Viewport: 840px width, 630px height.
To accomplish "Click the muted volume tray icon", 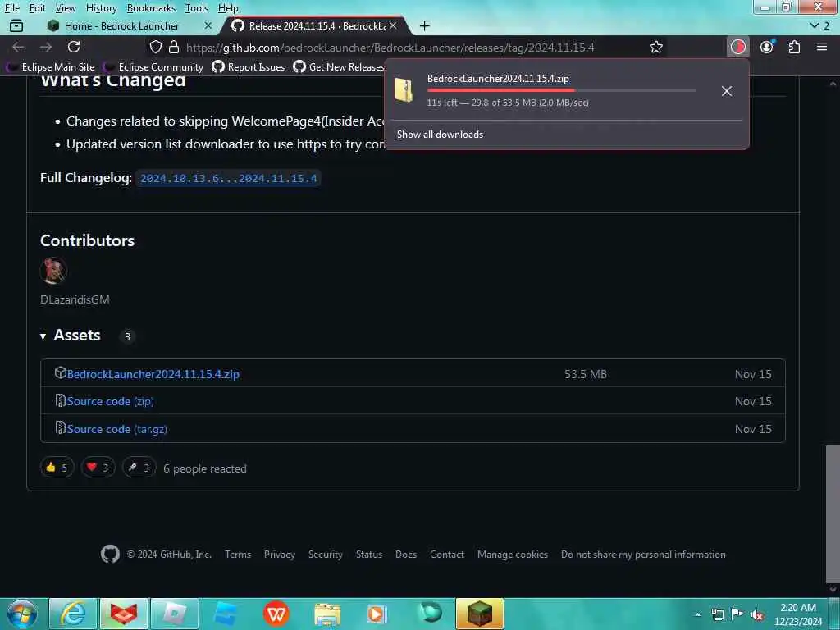I will pyautogui.click(x=757, y=615).
